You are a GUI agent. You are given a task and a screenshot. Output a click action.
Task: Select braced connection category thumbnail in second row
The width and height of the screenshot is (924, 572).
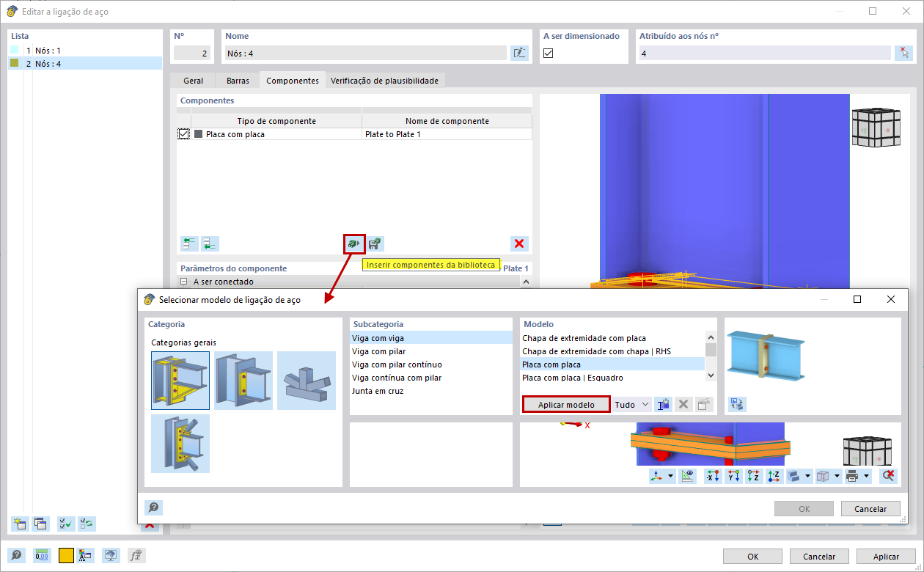tap(180, 444)
